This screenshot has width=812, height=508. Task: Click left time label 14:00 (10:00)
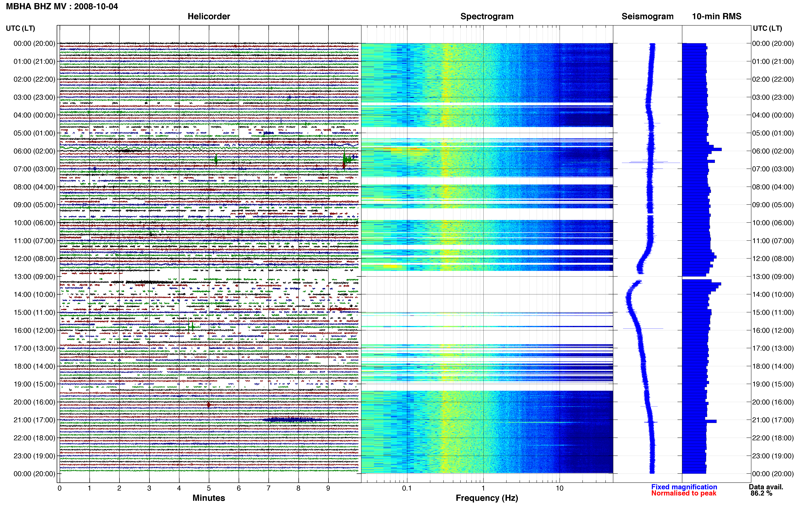tap(34, 295)
